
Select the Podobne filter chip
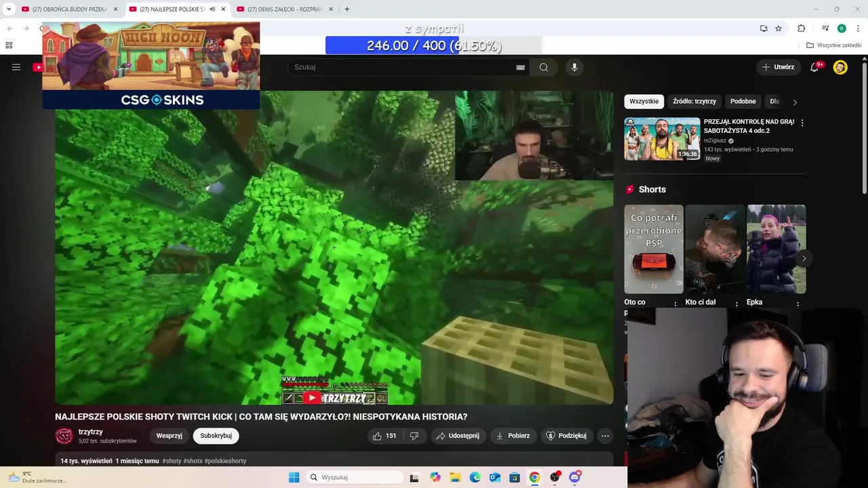pyautogui.click(x=743, y=101)
